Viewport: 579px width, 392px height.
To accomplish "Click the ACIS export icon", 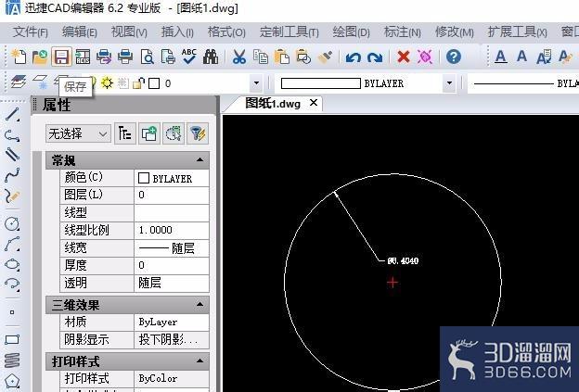I will pyautogui.click(x=83, y=57).
